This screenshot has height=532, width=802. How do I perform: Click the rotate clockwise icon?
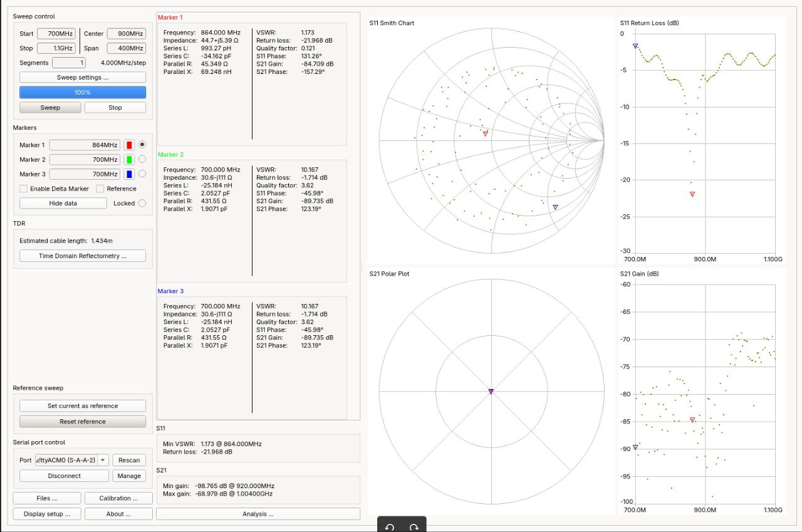(414, 527)
